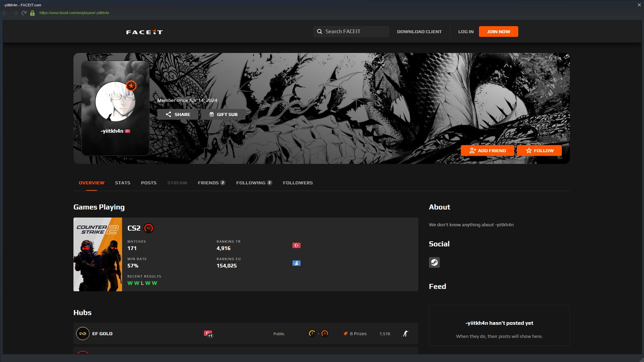
Task: Click the EF GOLD hub logo
Action: pyautogui.click(x=83, y=334)
